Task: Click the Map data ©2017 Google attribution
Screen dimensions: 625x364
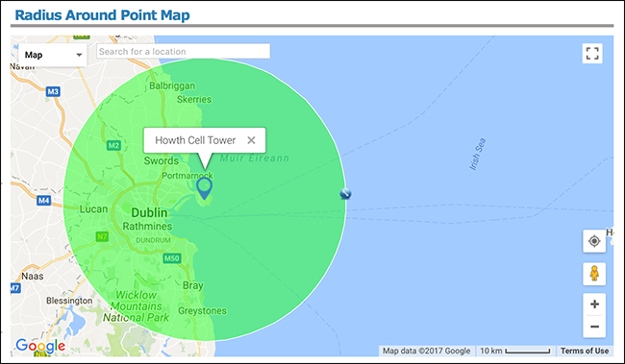Action: 427,351
